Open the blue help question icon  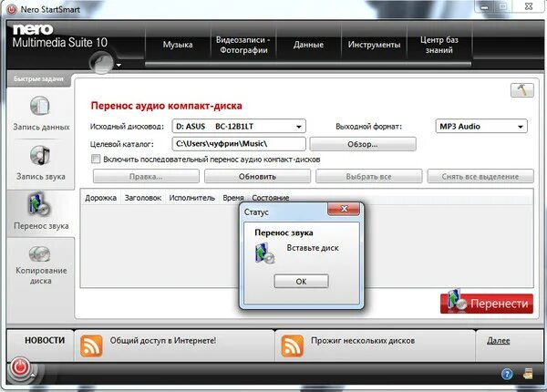[507, 374]
